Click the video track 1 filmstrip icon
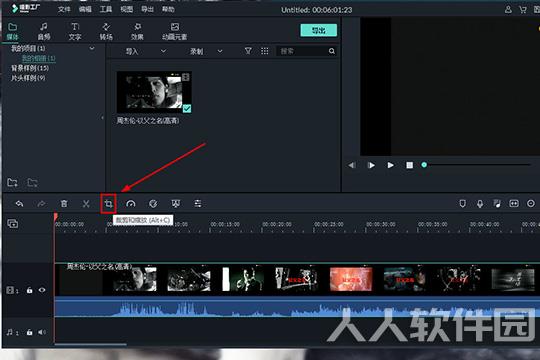 [x=11, y=290]
